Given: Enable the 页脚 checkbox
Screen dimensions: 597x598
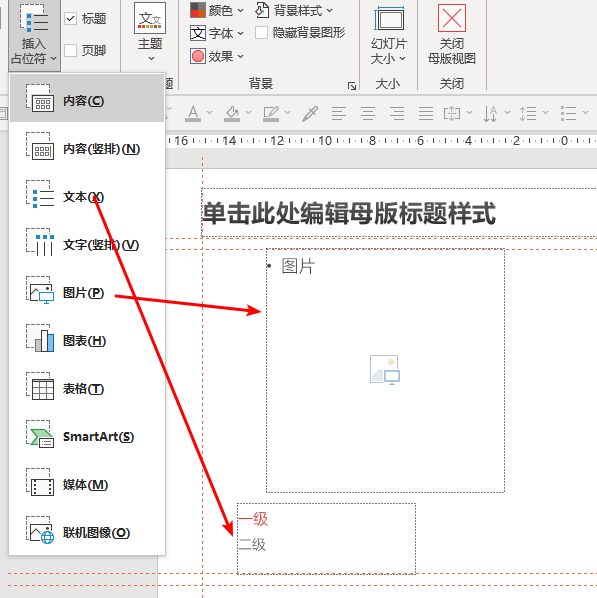Looking at the screenshot, I should pos(71,50).
